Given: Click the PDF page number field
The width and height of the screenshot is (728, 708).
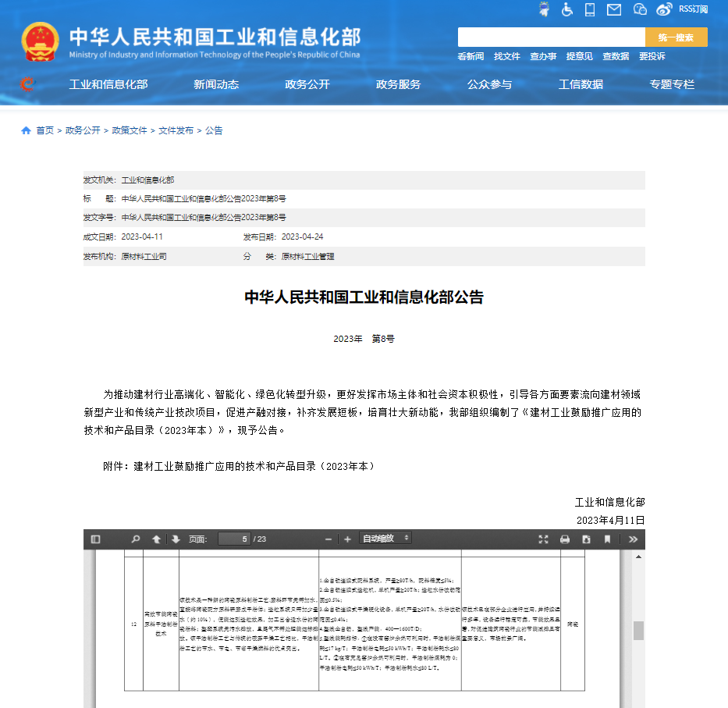Looking at the screenshot, I should (234, 539).
